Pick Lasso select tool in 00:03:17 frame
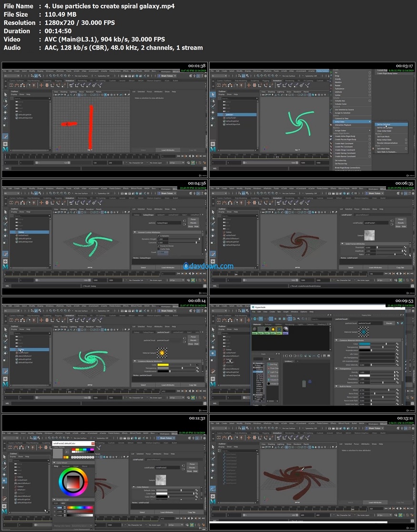 (213, 100)
